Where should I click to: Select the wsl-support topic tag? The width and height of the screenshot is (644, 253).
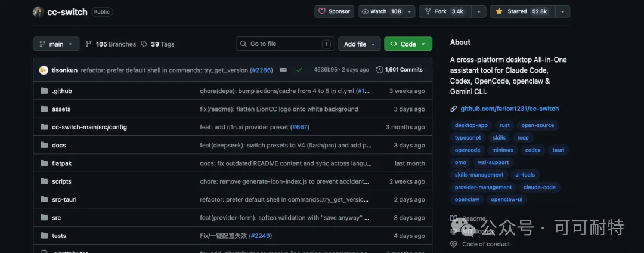493,162
